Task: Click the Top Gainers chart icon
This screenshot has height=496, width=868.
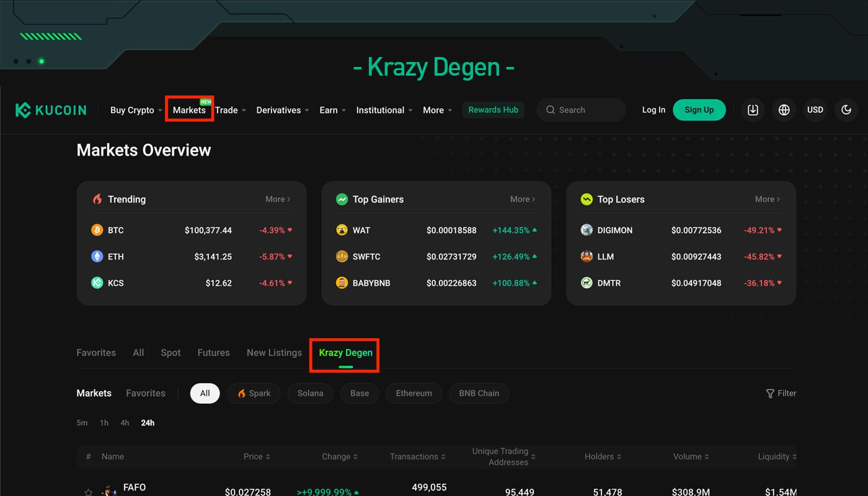Action: [x=342, y=199]
